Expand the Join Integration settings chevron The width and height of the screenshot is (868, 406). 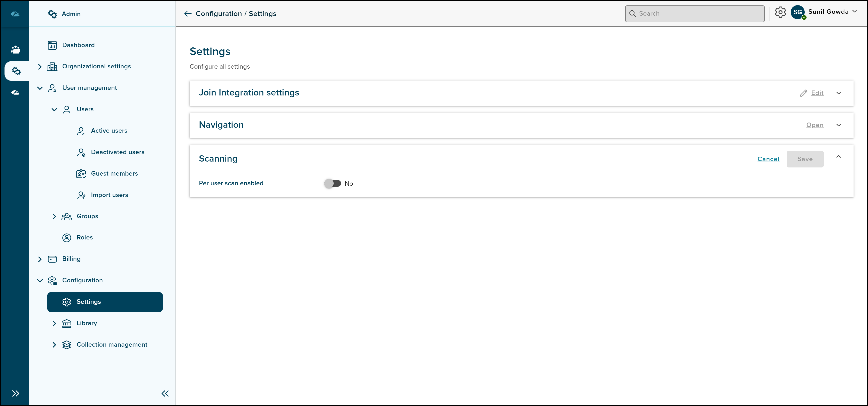point(839,93)
